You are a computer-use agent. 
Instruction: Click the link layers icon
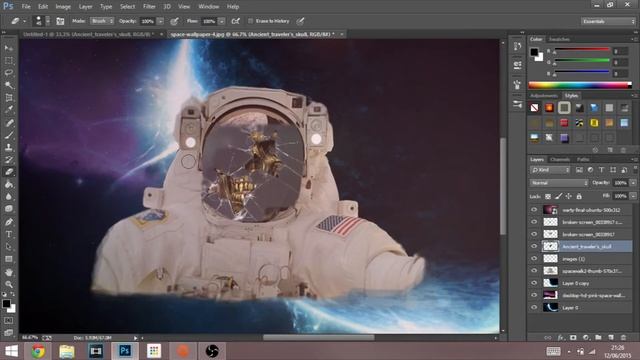(548, 338)
